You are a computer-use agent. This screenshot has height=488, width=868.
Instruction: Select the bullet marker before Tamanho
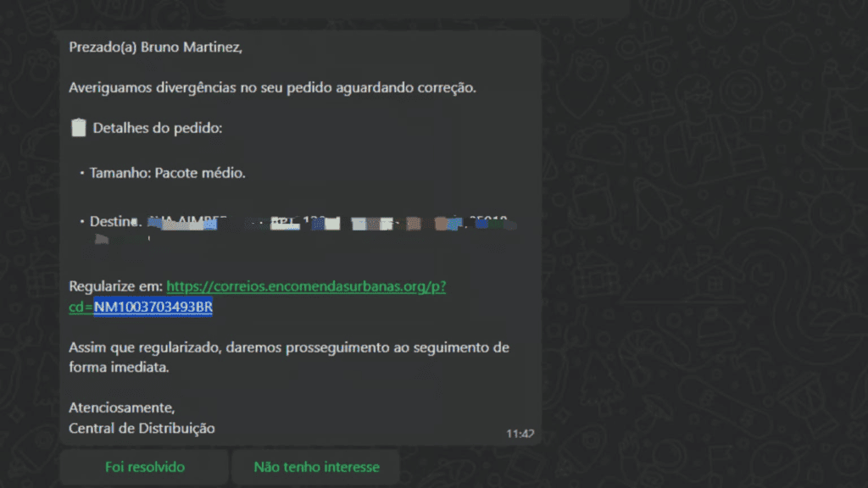(x=83, y=172)
